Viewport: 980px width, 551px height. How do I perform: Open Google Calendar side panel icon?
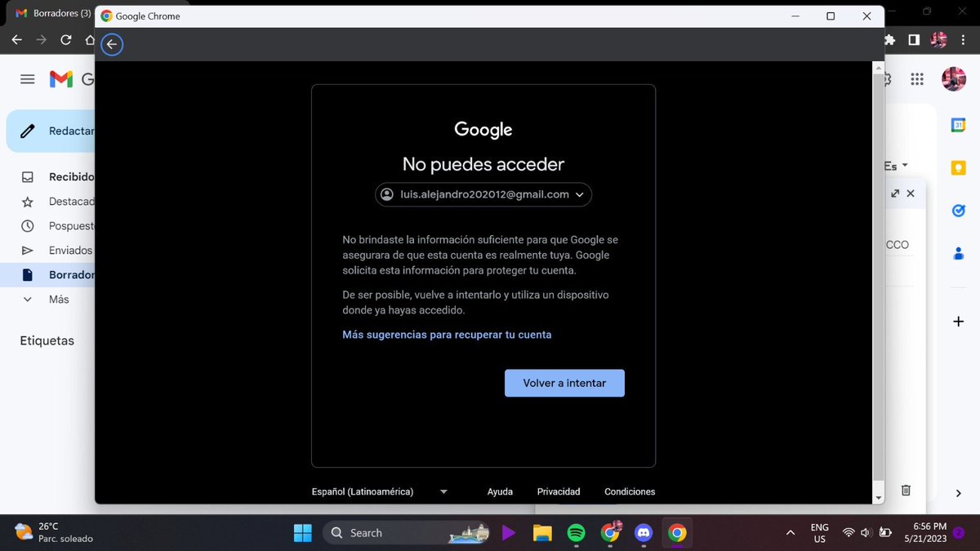959,125
